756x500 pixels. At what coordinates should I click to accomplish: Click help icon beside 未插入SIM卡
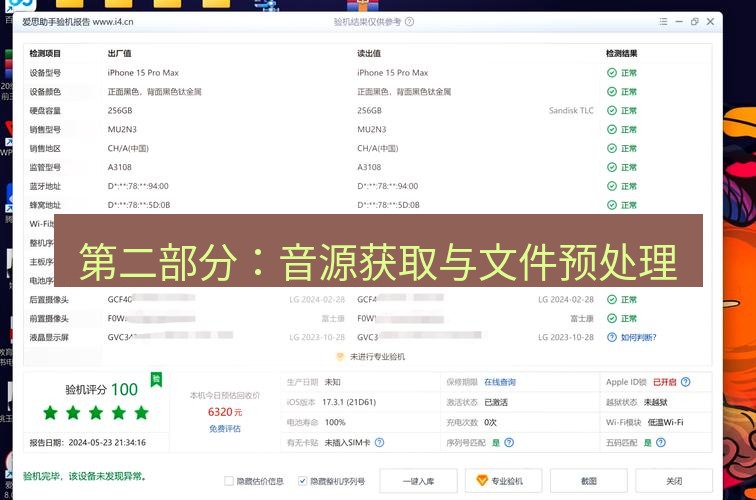[x=379, y=442]
